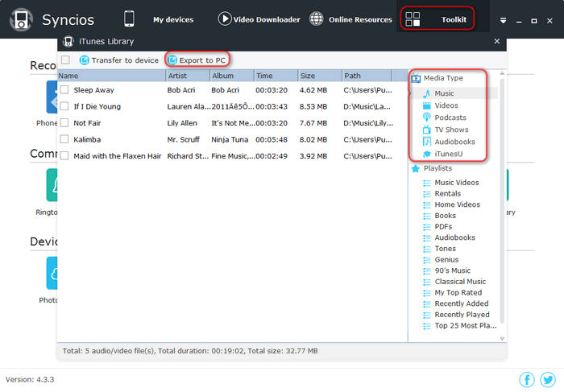Open Music Videos playlist
The width and height of the screenshot is (564, 392).
(x=457, y=183)
